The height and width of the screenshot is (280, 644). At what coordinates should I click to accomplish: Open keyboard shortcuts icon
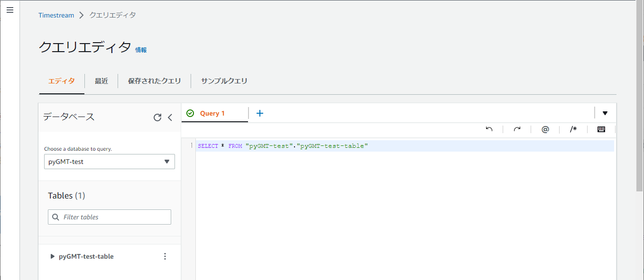coord(601,129)
